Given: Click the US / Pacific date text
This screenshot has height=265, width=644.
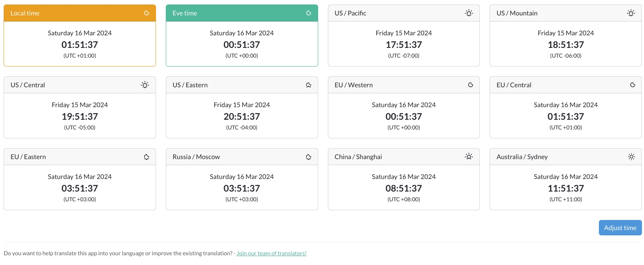Looking at the screenshot, I should (403, 33).
